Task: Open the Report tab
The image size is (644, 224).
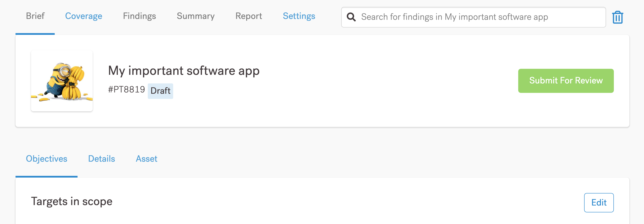Action: point(249,16)
